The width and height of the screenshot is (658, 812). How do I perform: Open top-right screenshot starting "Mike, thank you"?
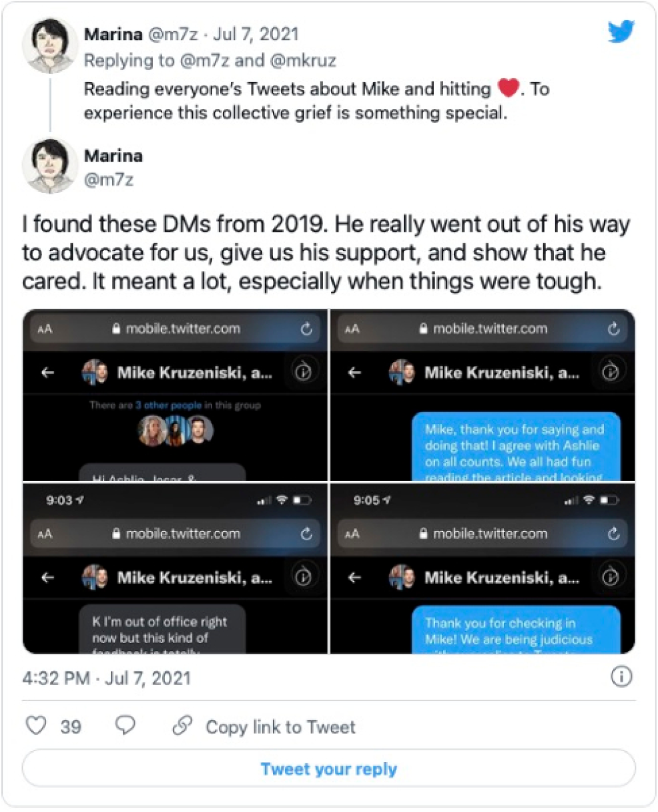[482, 395]
